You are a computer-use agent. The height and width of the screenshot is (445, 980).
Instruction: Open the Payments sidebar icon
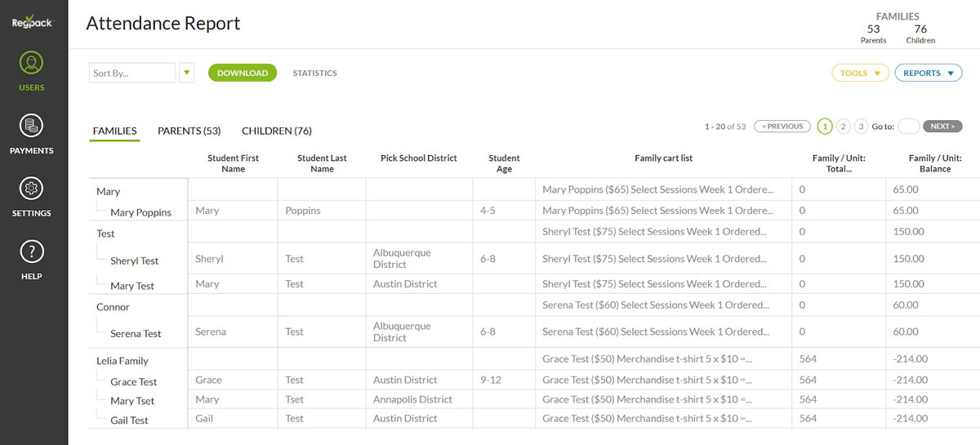click(32, 126)
